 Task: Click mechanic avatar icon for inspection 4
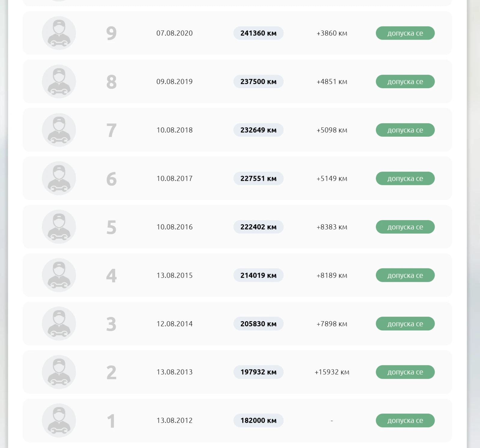point(59,275)
